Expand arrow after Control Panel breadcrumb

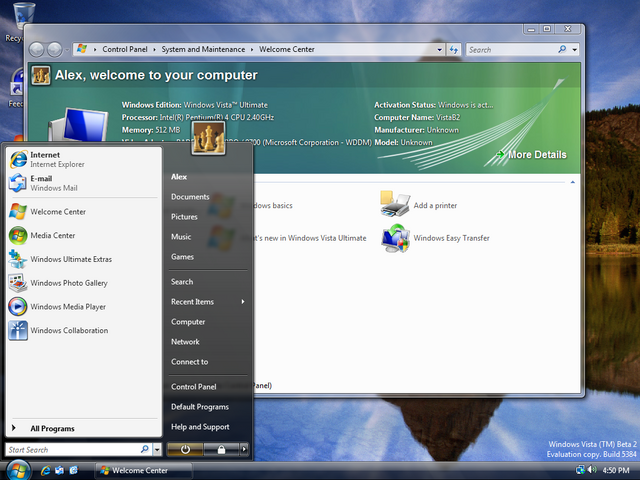point(154,49)
